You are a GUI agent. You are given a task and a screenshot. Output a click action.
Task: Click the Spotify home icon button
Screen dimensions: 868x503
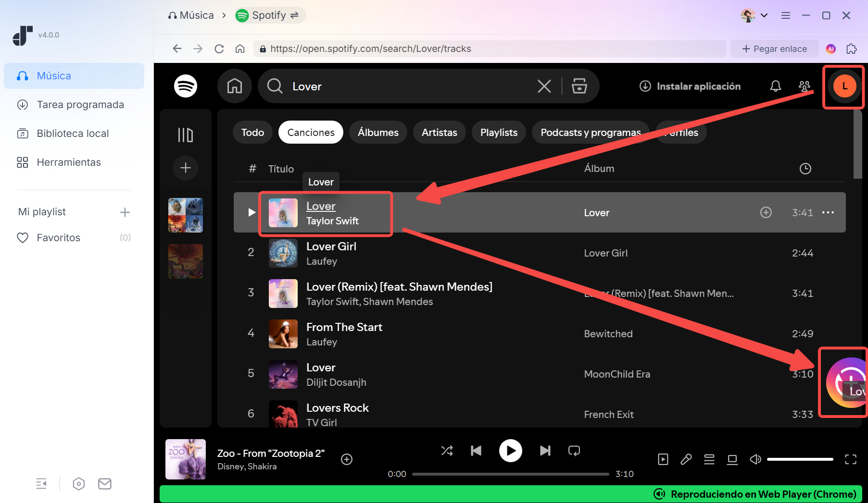(235, 86)
